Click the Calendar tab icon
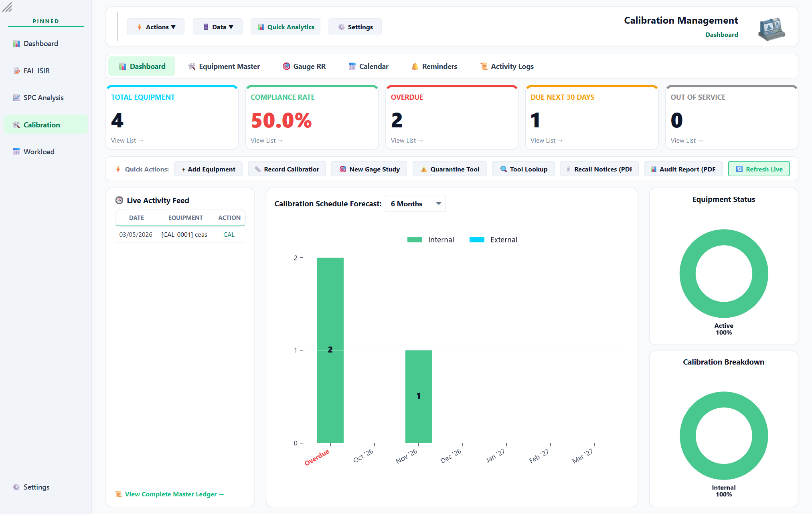This screenshot has height=514, width=812. [x=352, y=67]
